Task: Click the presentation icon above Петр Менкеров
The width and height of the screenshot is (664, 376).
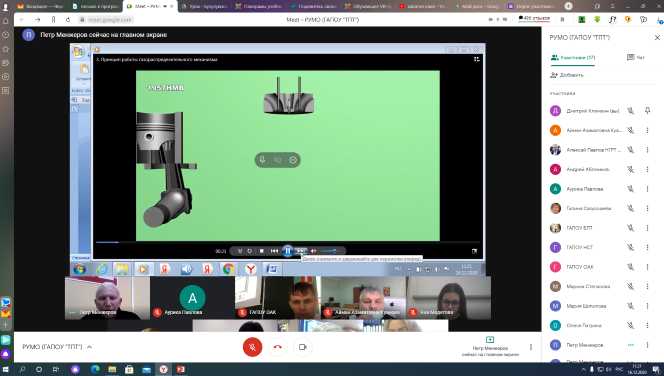Action: [490, 340]
